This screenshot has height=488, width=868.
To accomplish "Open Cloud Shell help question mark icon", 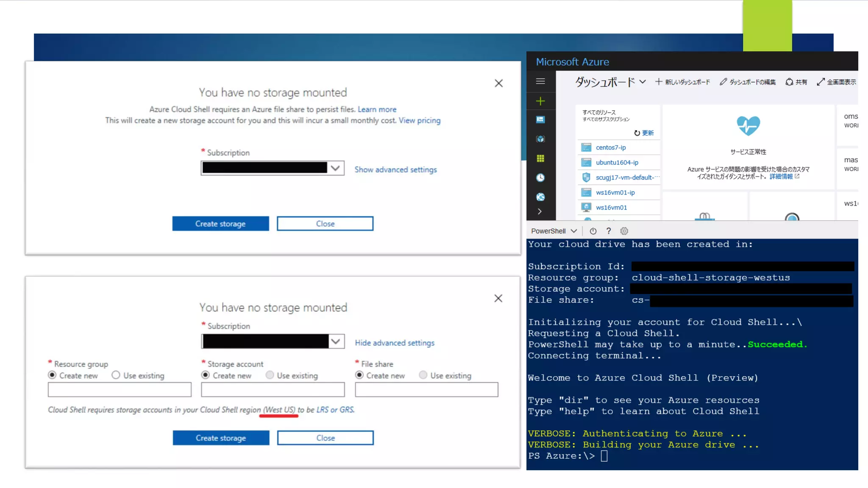I will pos(609,231).
